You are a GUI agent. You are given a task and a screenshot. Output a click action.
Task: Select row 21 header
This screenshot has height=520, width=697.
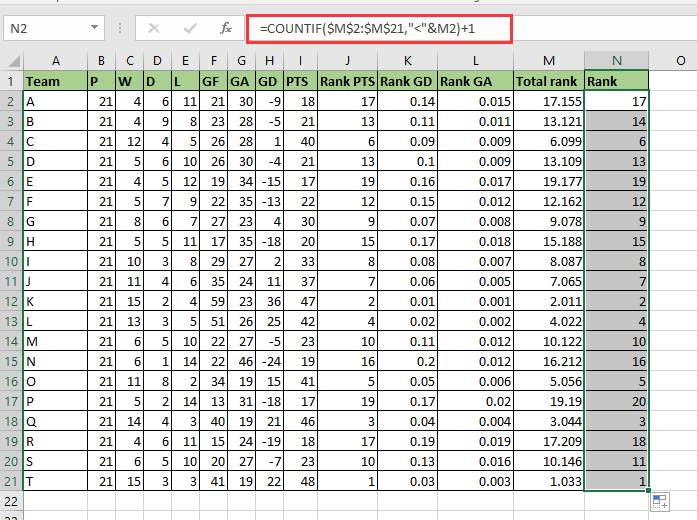pos(11,481)
